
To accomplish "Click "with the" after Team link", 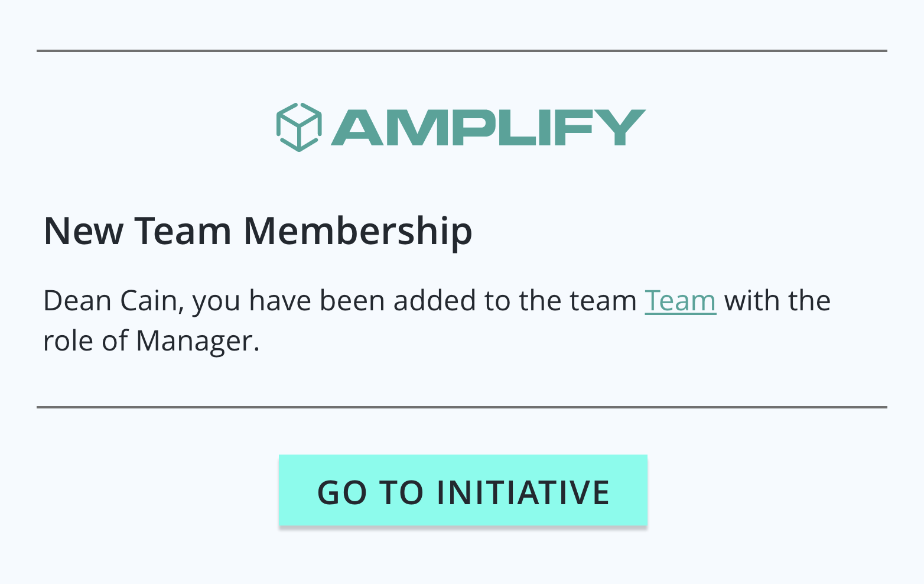I will [x=777, y=301].
